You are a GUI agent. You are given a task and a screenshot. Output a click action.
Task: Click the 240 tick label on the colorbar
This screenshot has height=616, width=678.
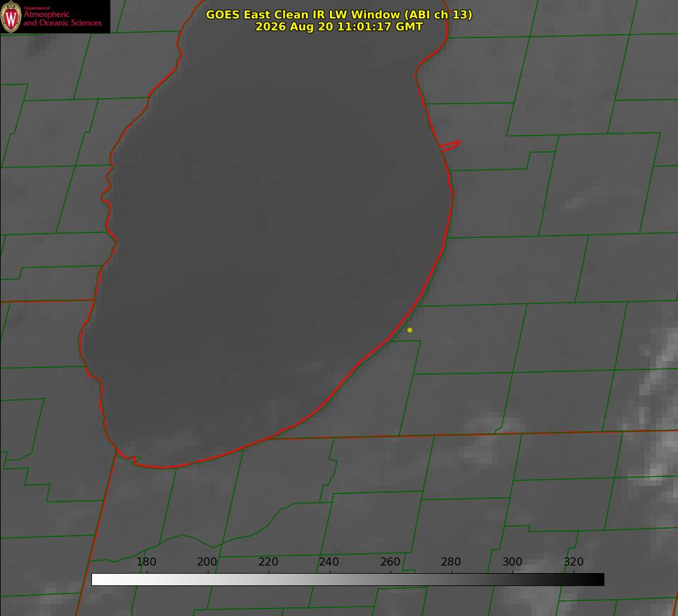click(x=329, y=561)
